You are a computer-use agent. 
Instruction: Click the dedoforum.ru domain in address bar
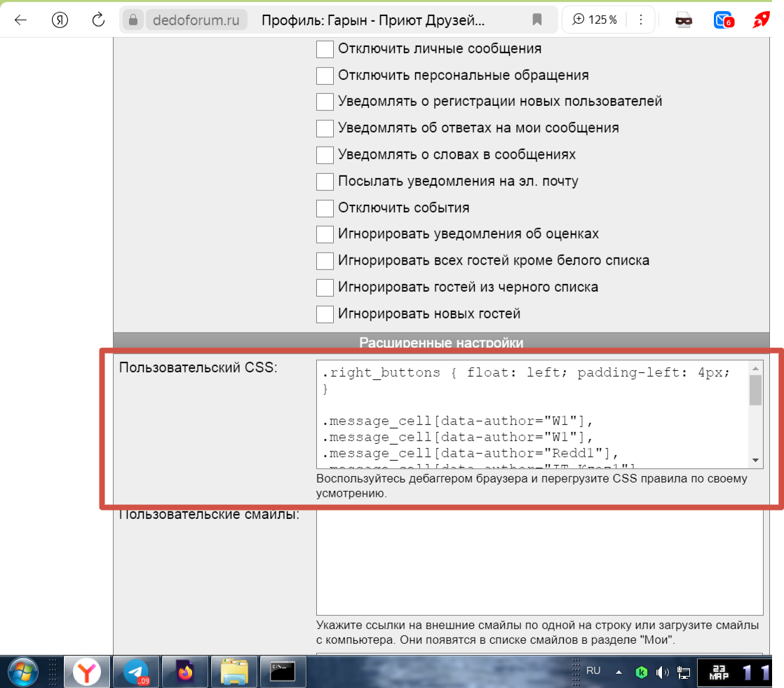(x=196, y=20)
